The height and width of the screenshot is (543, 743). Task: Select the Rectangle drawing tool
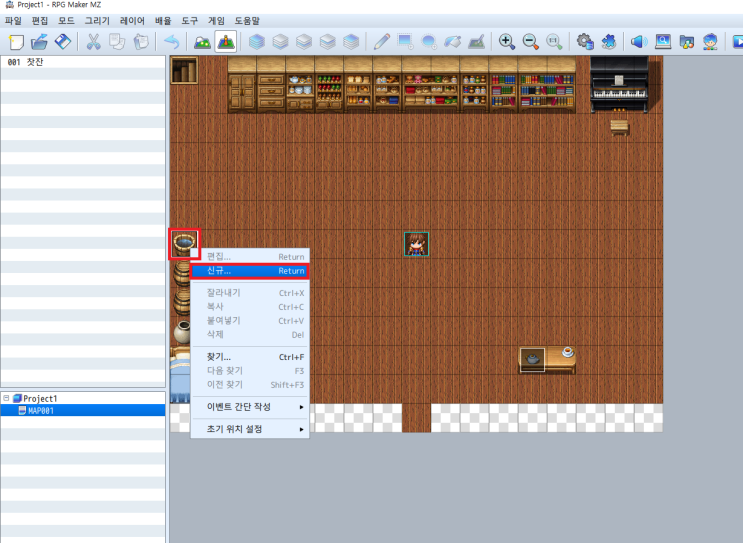click(405, 42)
